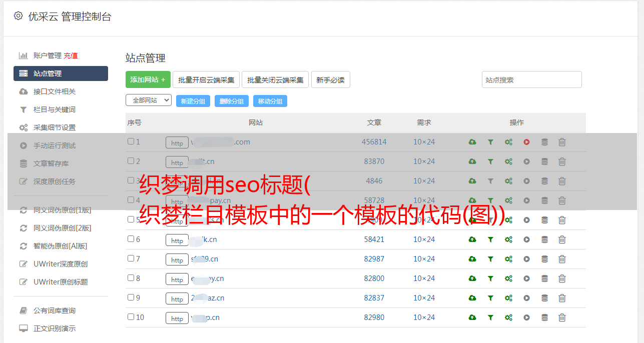Click red play icon in row 1
644x343 pixels.
click(x=526, y=142)
